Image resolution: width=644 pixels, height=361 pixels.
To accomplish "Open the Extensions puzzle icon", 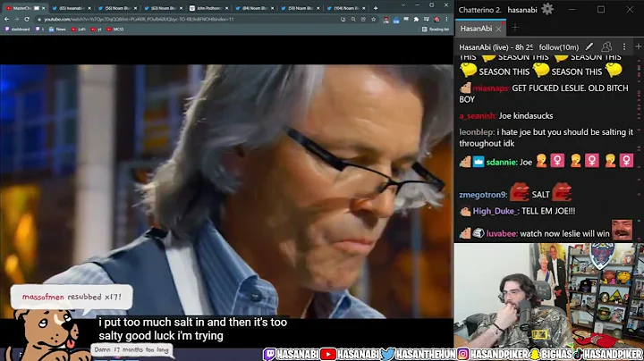I will (x=416, y=20).
